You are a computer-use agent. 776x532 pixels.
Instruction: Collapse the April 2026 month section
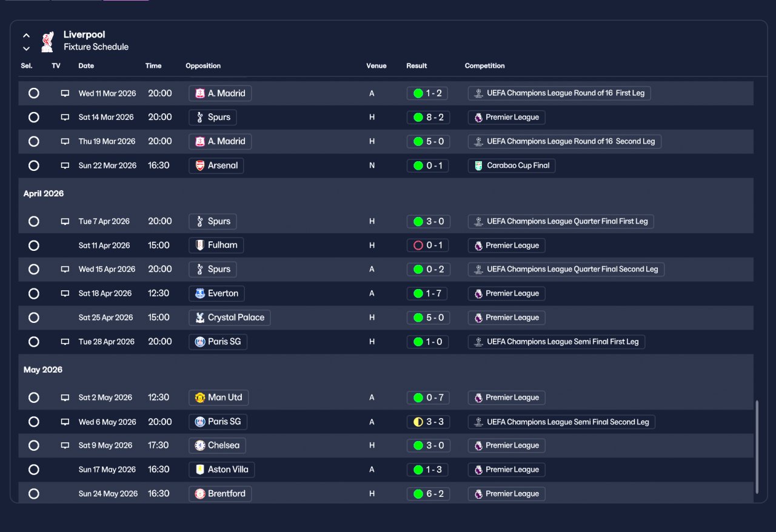(44, 194)
